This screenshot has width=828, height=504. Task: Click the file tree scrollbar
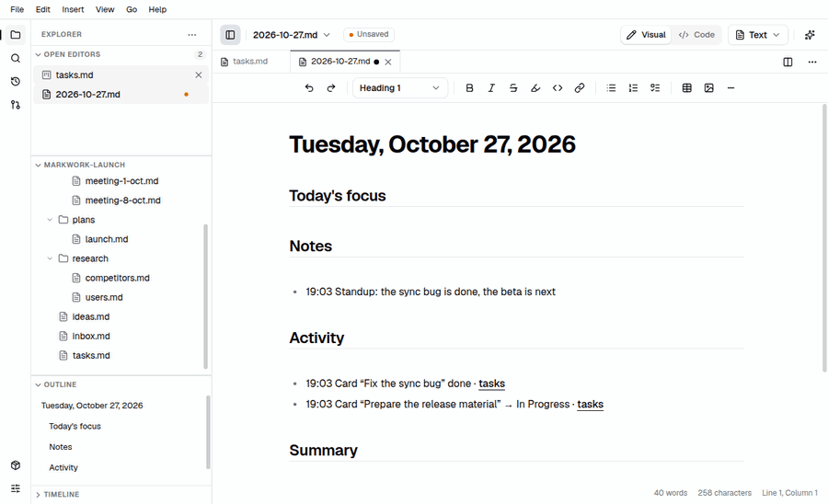pos(205,296)
